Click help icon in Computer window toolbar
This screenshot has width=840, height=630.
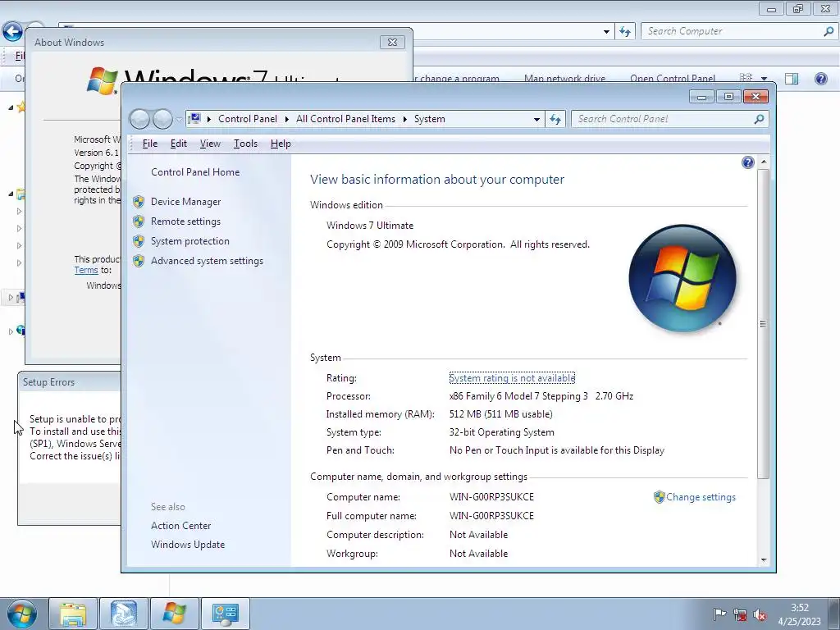point(820,79)
